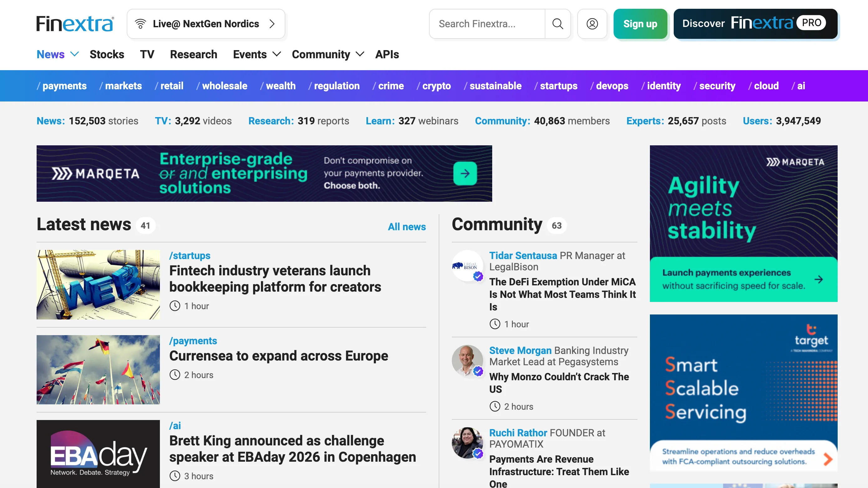
Task: Open post Why Monzo Couldn't Crack The US
Action: (x=559, y=383)
